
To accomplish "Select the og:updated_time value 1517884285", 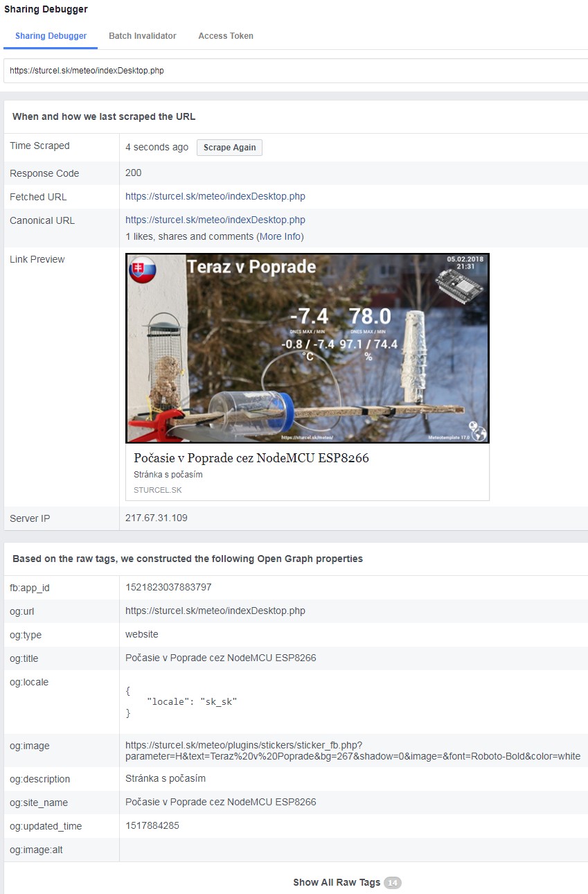I will click(152, 826).
